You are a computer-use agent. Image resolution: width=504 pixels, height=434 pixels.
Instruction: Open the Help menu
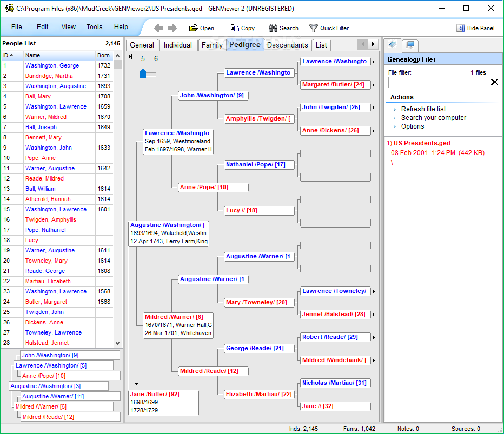click(x=121, y=27)
